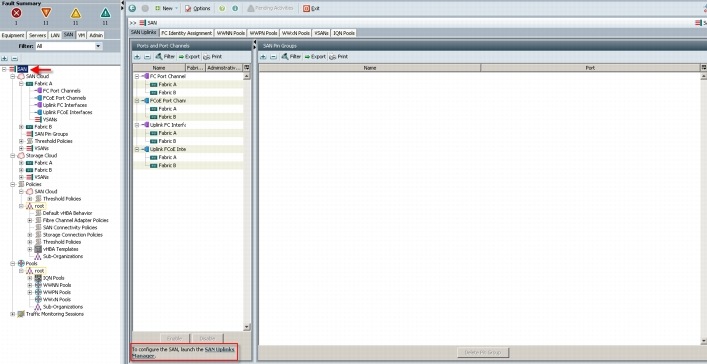Open column chooser in SAN Pin Groups table

click(x=704, y=68)
